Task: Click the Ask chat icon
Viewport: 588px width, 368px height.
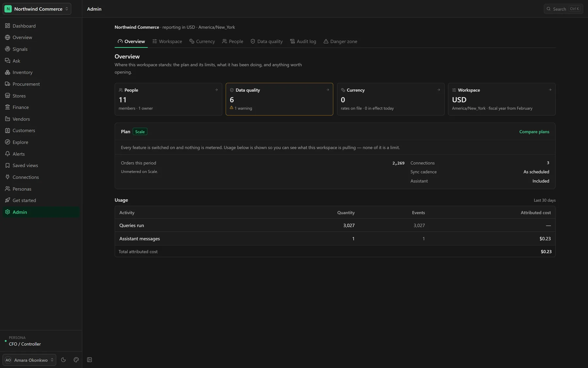Action: 8,61
